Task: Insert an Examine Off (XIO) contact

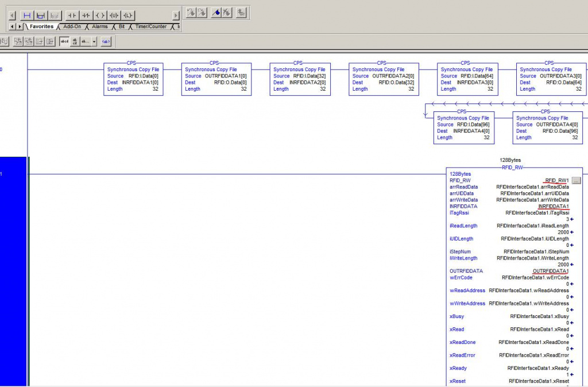Action: coord(86,16)
